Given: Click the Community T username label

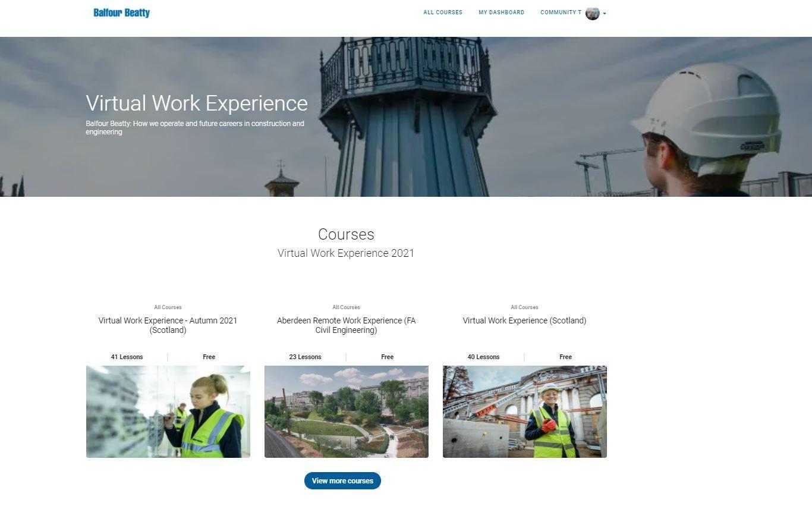Looking at the screenshot, I should tap(561, 12).
